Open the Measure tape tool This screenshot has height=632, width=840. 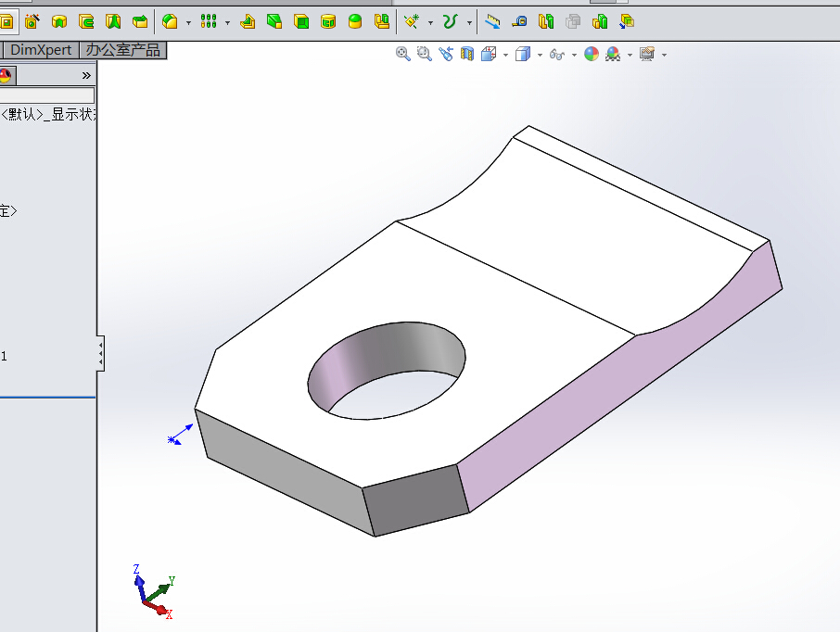[x=519, y=21]
